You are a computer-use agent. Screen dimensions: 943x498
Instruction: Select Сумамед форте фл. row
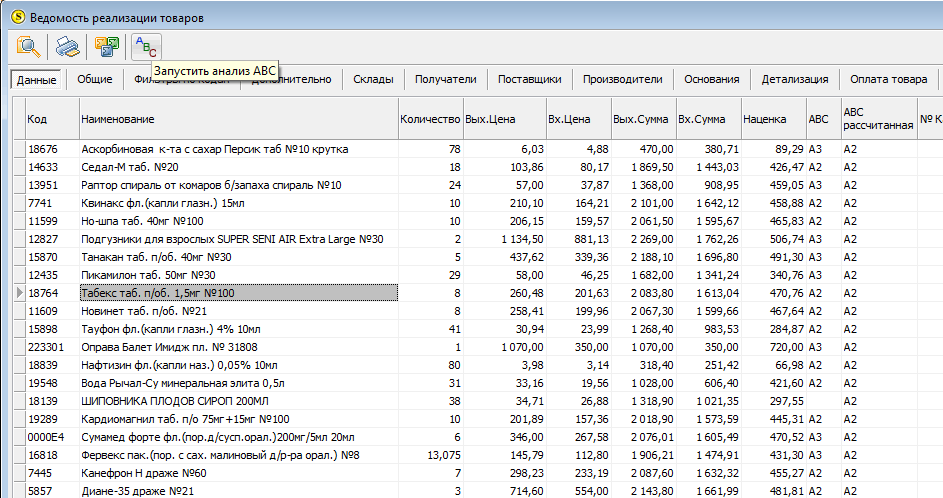tap(478, 437)
